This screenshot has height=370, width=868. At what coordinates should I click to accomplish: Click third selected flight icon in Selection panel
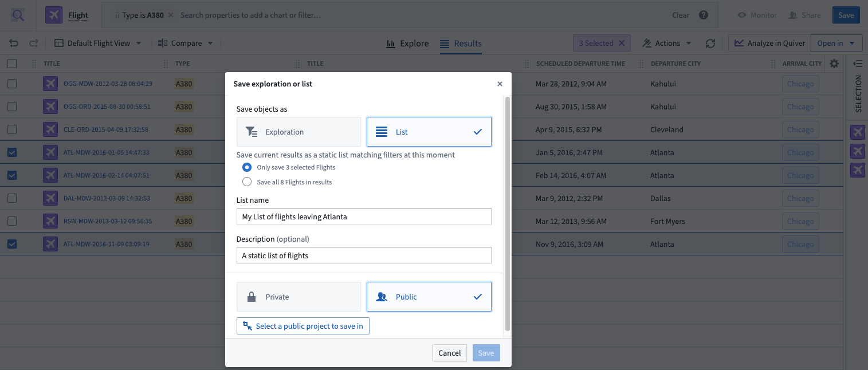coord(857,170)
